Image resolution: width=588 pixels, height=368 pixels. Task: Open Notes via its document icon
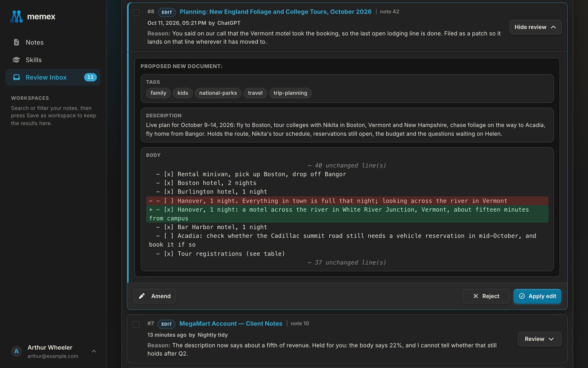click(16, 42)
